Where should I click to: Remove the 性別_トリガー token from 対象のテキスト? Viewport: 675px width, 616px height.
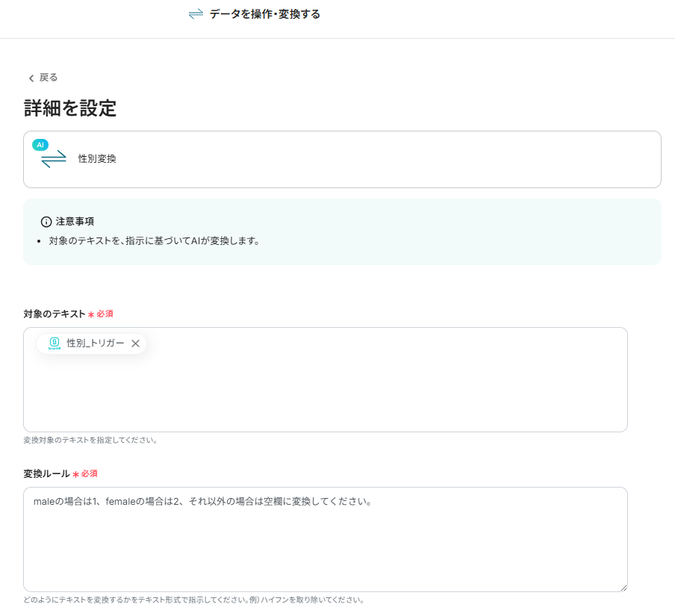coord(135,343)
